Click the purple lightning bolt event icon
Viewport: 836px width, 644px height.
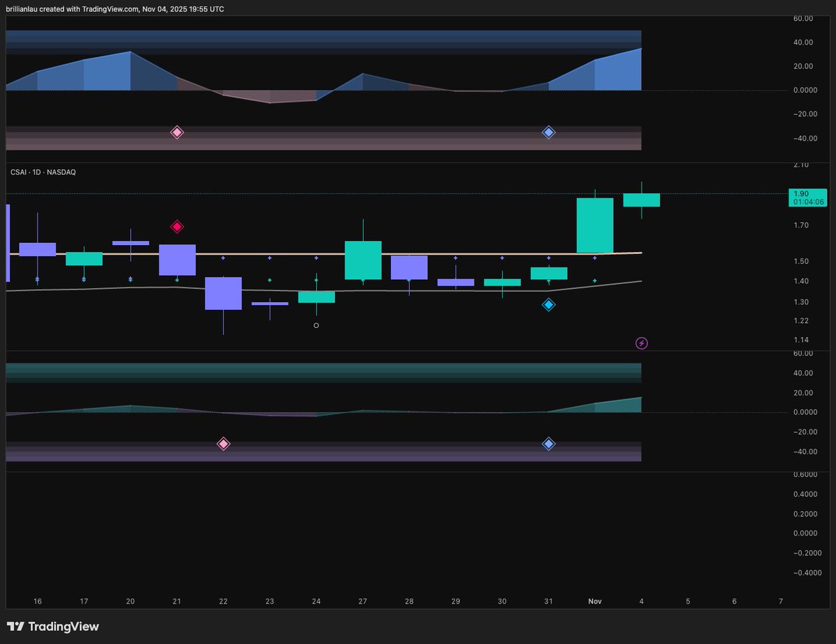click(x=642, y=343)
